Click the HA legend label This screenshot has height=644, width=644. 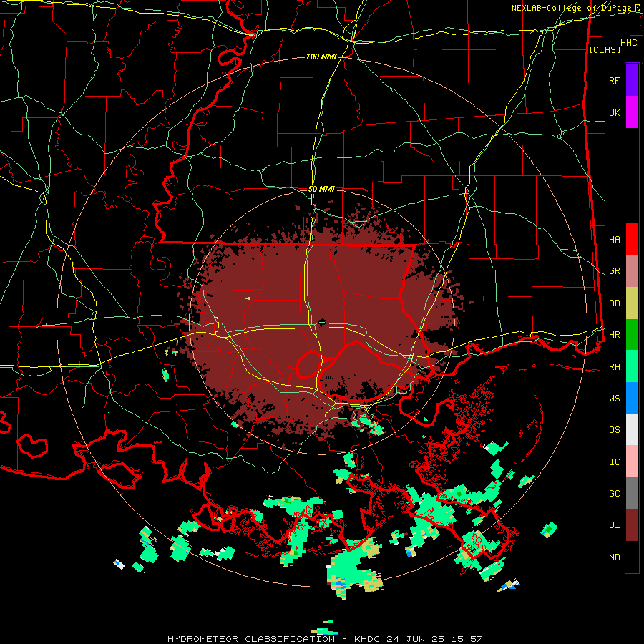(x=614, y=240)
